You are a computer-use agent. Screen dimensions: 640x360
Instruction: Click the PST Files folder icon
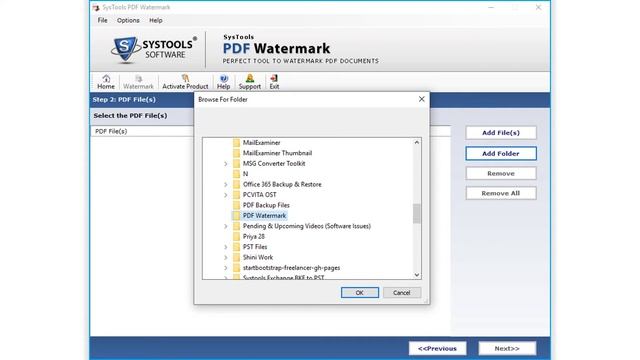coord(236,247)
